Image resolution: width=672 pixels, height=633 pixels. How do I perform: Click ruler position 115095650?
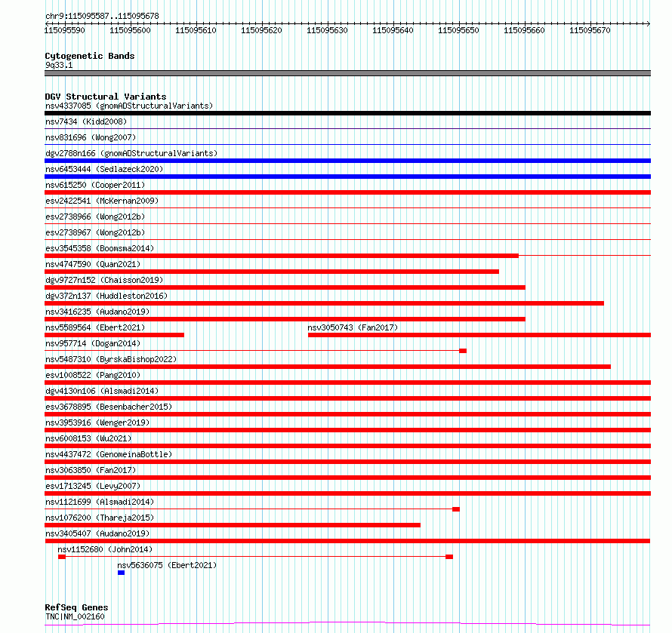point(458,30)
